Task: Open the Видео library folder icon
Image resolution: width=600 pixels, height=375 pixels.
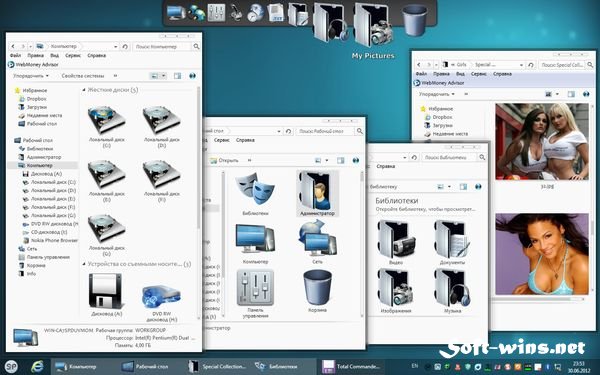Action: coord(396,240)
